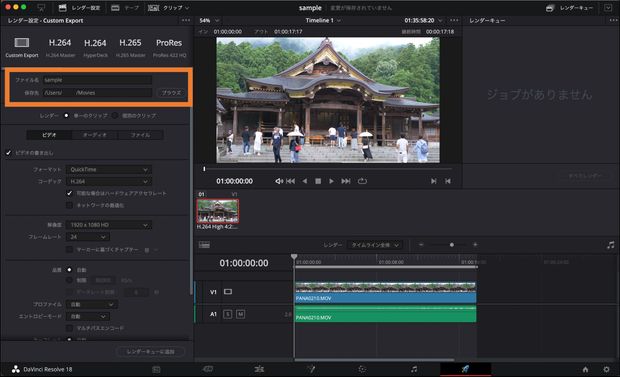The height and width of the screenshot is (377, 620).
Task: Enable multi-pass encode checkbox
Action: click(70, 328)
